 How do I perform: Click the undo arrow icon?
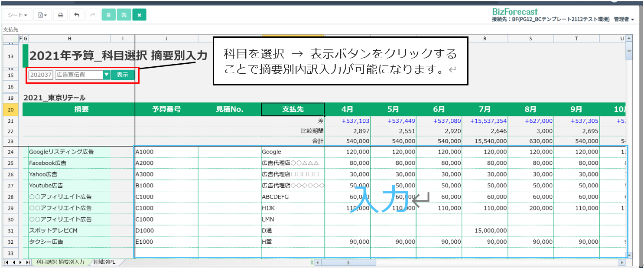pyautogui.click(x=77, y=15)
